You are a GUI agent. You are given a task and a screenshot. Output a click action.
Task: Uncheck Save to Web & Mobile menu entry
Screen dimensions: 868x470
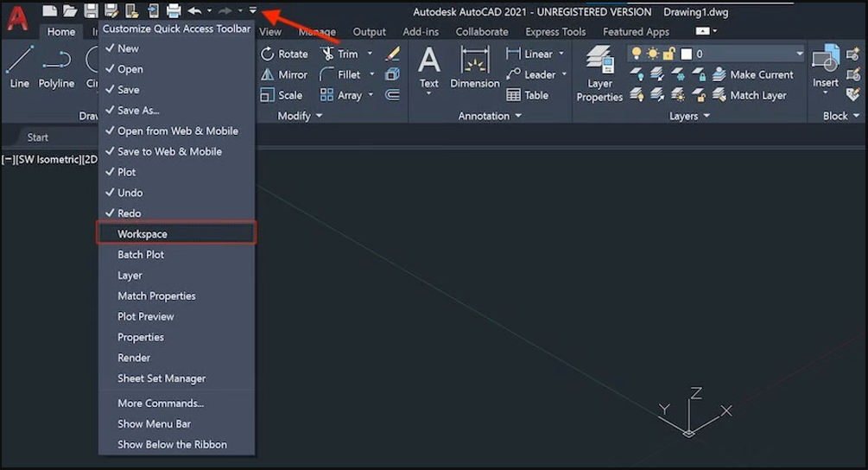[176, 152]
